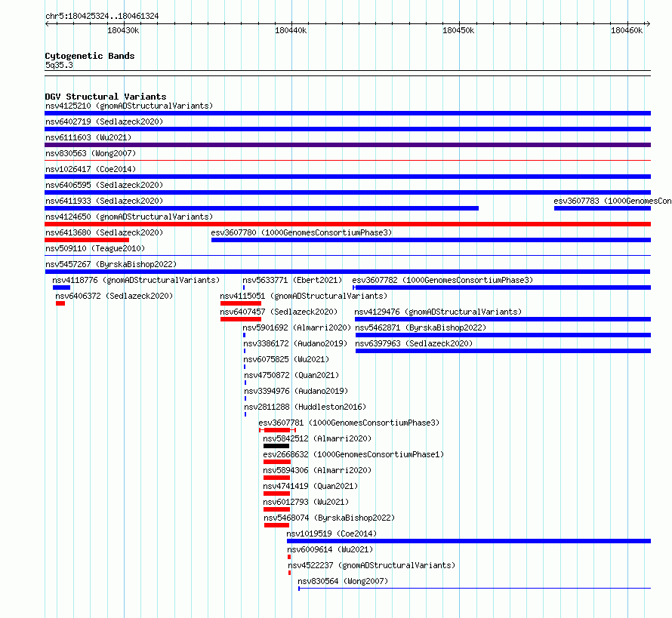The width and height of the screenshot is (672, 618).
Task: Select the red nsv4124650 variant bar
Action: click(347, 224)
